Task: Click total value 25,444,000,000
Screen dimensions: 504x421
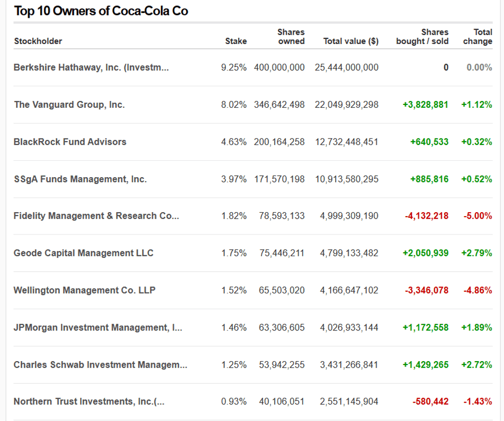Action: pos(347,67)
